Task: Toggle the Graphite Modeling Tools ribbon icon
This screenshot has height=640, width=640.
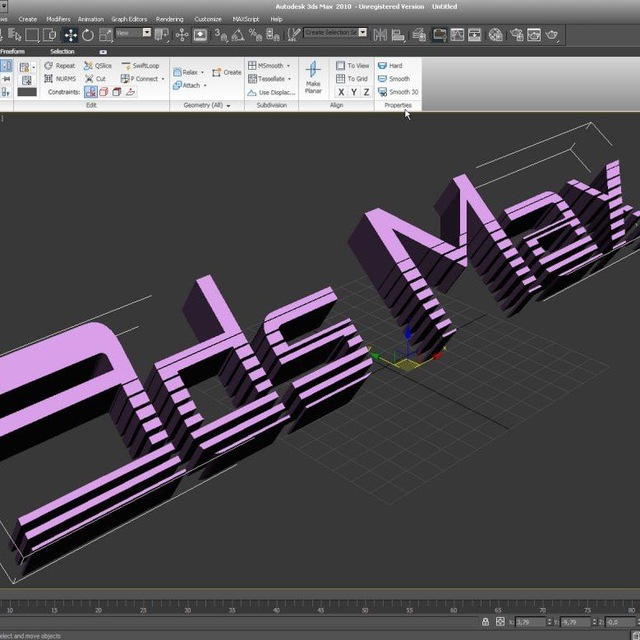Action: (x=440, y=35)
